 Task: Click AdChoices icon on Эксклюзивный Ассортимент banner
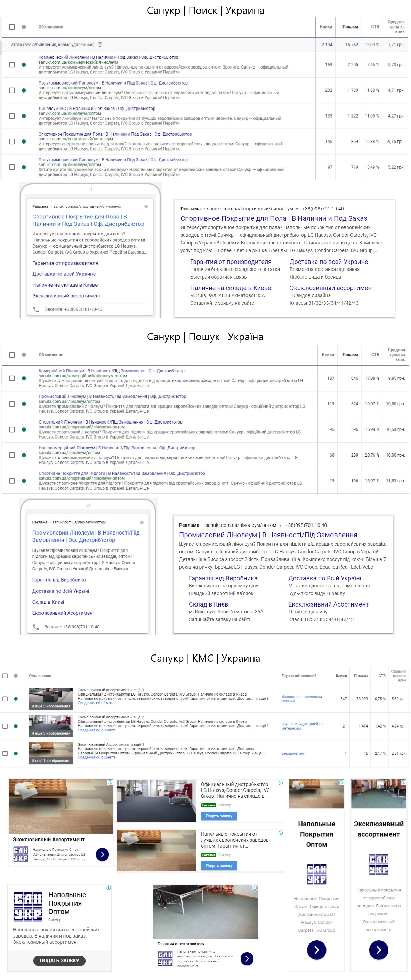[x=110, y=782]
